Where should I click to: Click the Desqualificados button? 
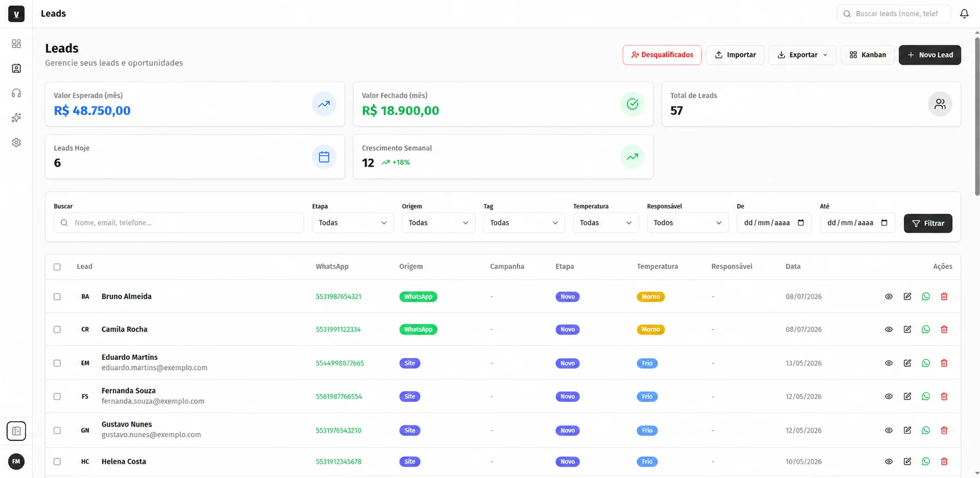pyautogui.click(x=662, y=55)
